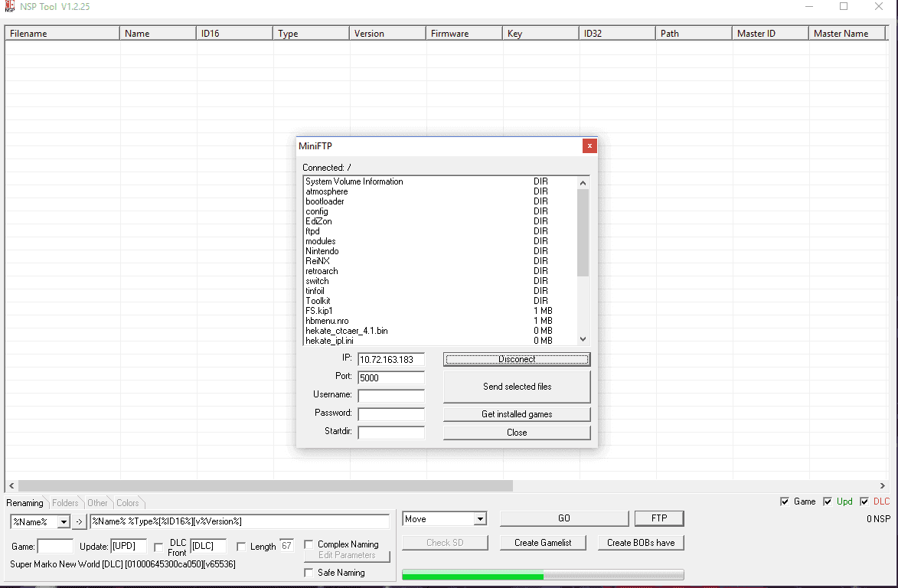The height and width of the screenshot is (588, 898).
Task: Click the Password input field
Action: pos(391,414)
